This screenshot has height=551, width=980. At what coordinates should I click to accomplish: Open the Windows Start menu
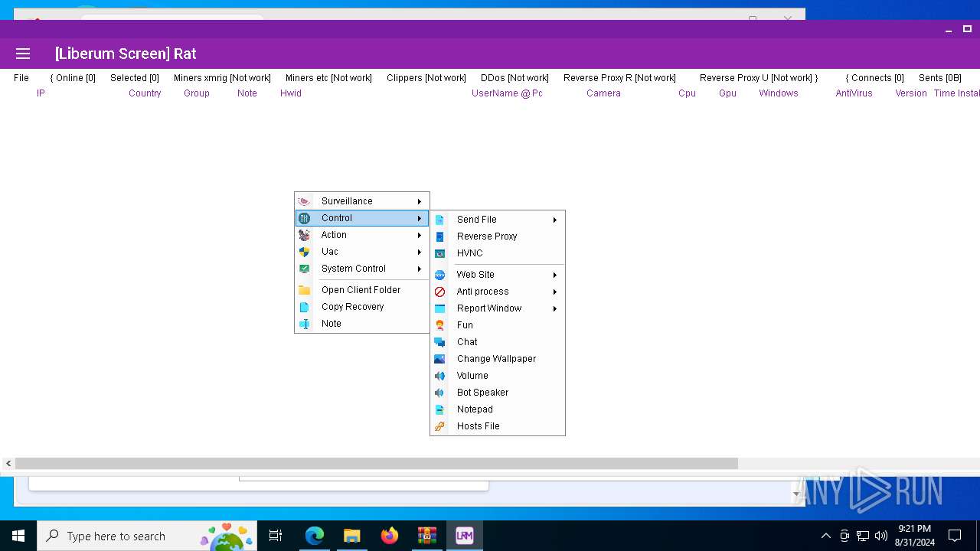click(x=18, y=536)
